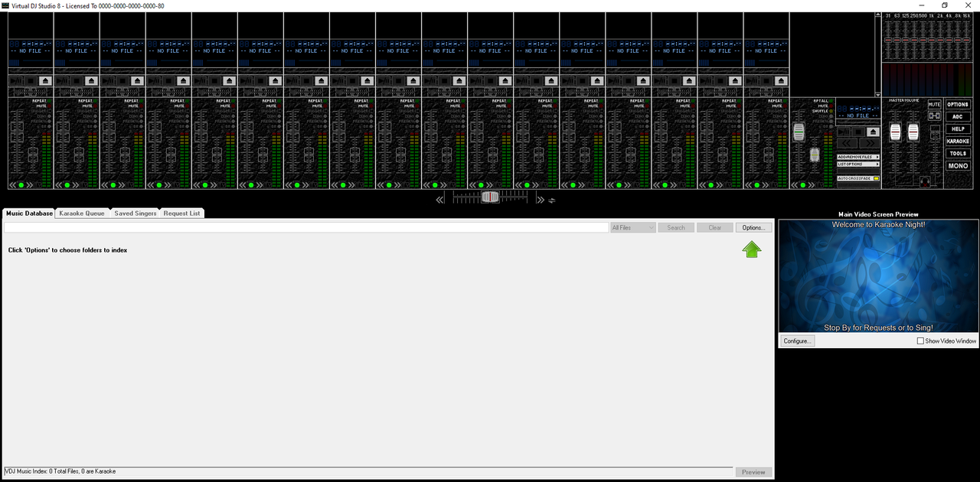Viewport: 980px width, 482px height.
Task: Click the small down arrow right of the decks
Action: pos(878,95)
